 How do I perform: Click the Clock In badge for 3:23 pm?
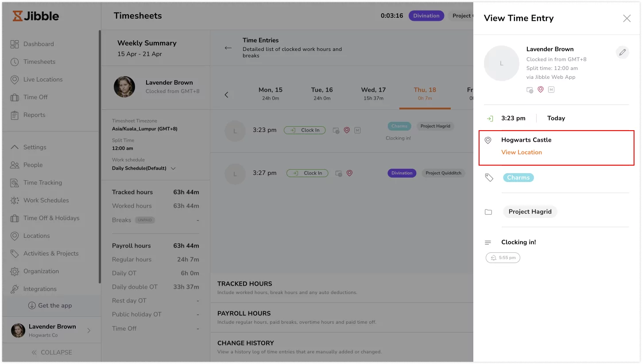point(305,130)
